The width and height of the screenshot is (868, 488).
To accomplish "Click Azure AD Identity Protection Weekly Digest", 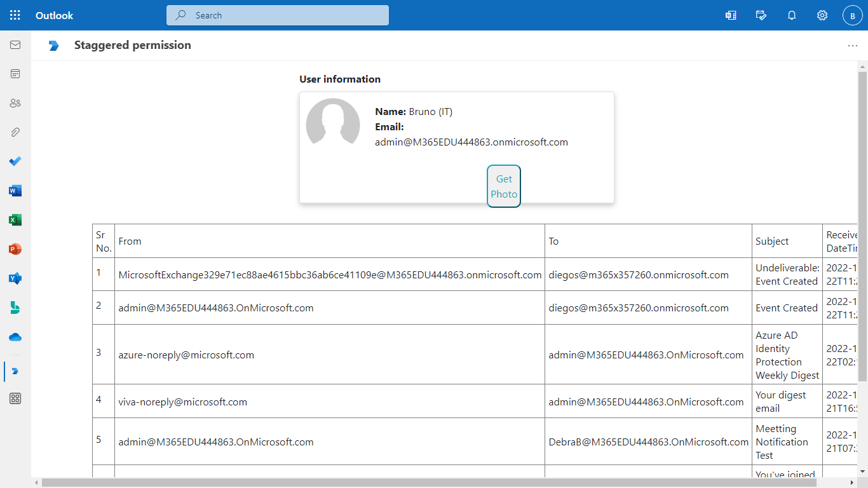I will pyautogui.click(x=787, y=355).
